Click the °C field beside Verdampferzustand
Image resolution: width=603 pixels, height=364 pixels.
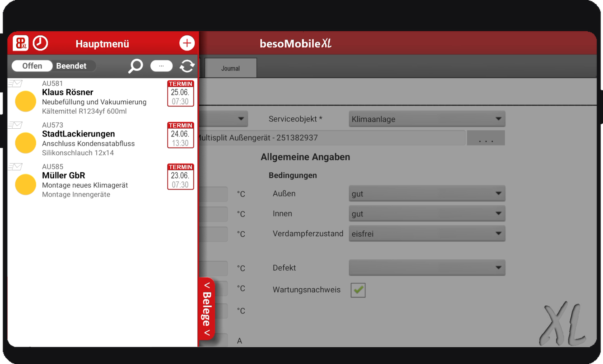click(213, 234)
